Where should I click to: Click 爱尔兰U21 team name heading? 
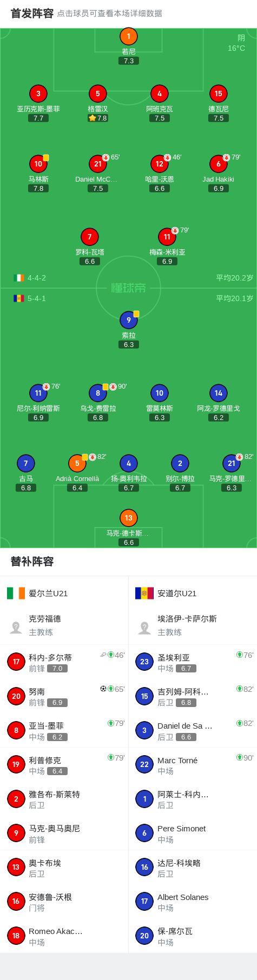pos(48,594)
